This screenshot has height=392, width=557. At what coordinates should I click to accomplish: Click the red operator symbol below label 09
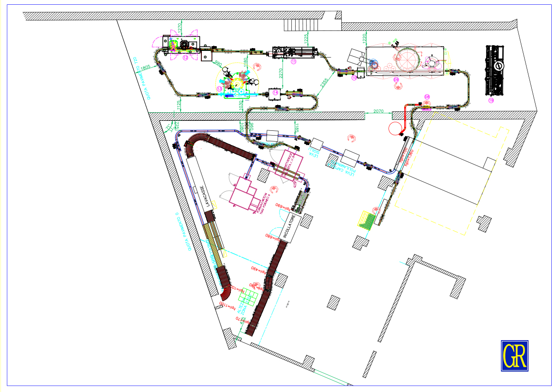[x=397, y=87]
